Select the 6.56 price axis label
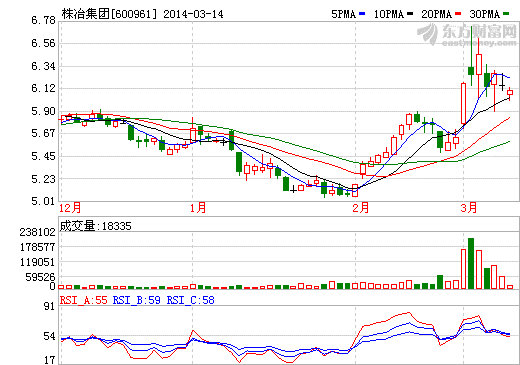Screen dimensions: 520x365 [x=43, y=43]
